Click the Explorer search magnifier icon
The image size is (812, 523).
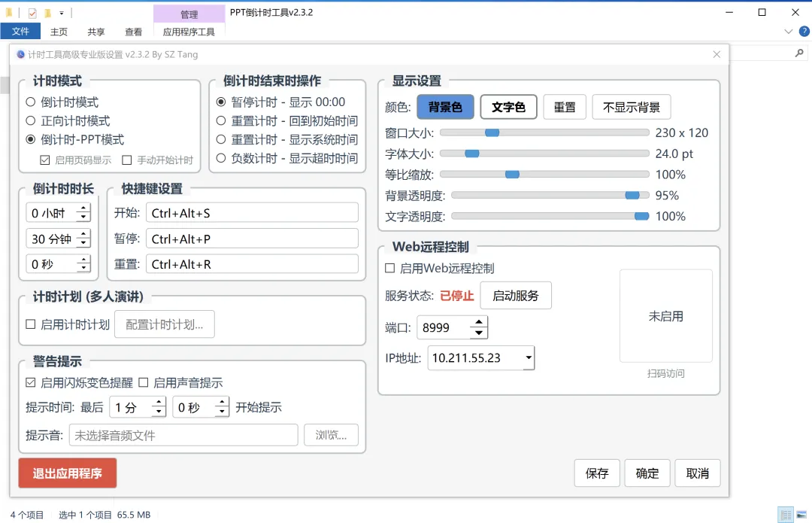pyautogui.click(x=799, y=53)
